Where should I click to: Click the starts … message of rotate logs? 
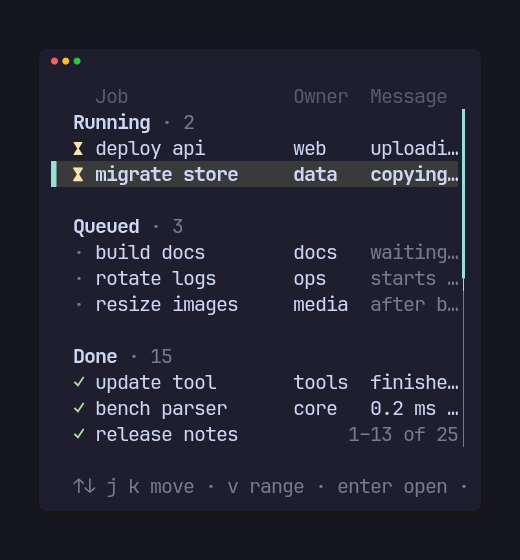(x=414, y=279)
